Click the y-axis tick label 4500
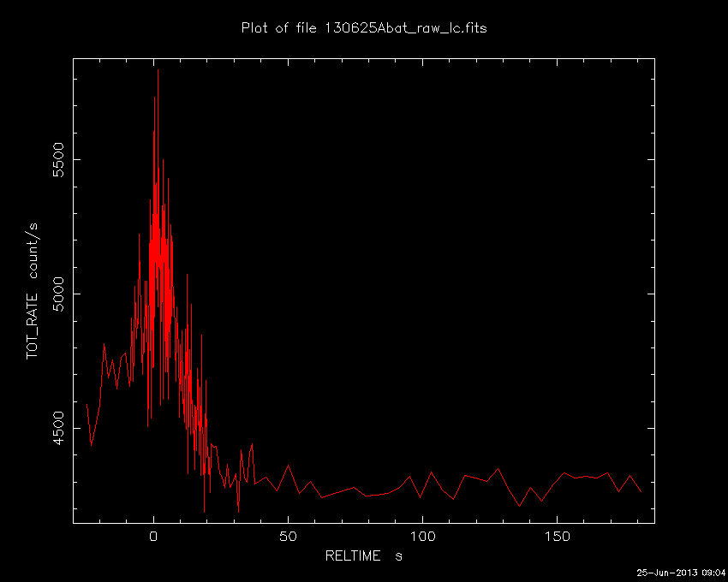The width and height of the screenshot is (728, 582). [58, 429]
